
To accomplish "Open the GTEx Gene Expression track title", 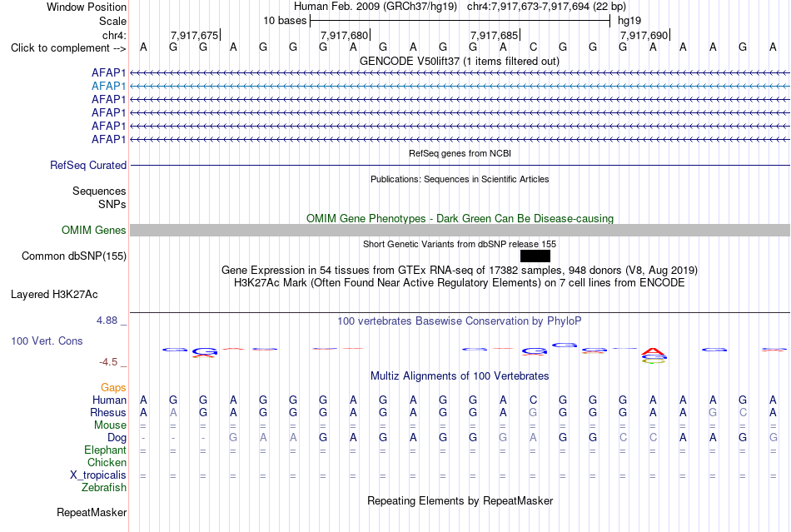I will pyautogui.click(x=460, y=271).
